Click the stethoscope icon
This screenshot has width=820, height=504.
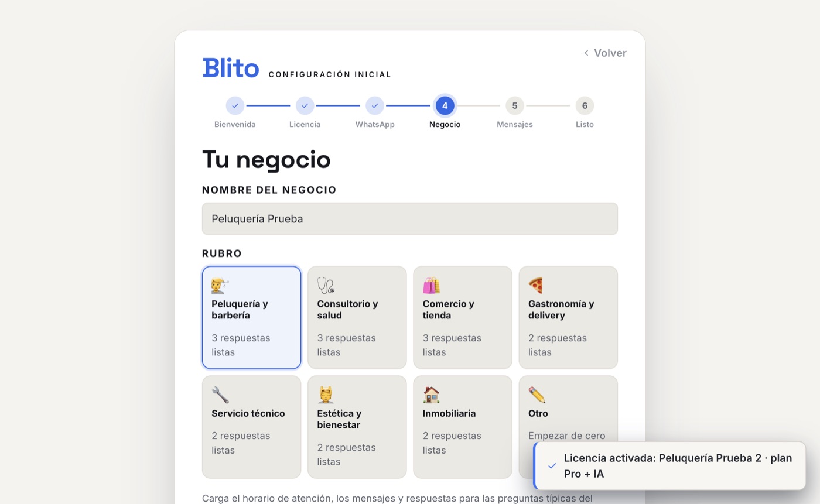coord(326,285)
